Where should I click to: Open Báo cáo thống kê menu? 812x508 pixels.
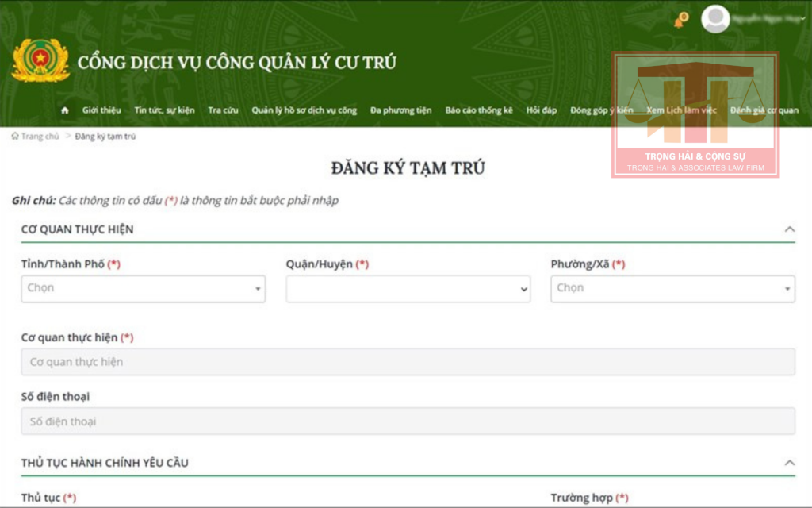479,110
